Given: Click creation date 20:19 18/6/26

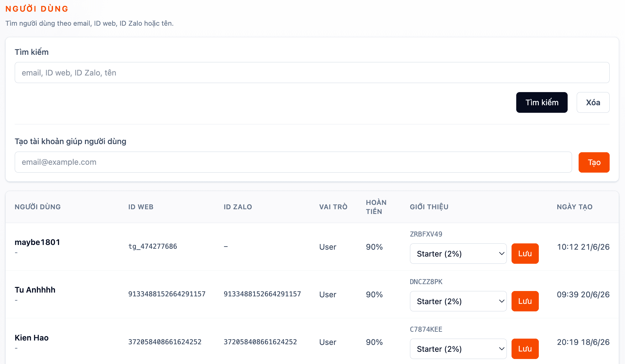Looking at the screenshot, I should 583,342.
